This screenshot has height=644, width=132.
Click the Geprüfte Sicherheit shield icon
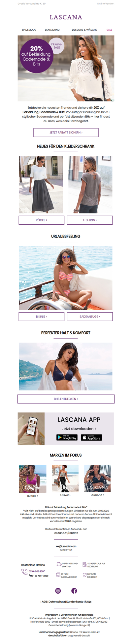[84, 575]
